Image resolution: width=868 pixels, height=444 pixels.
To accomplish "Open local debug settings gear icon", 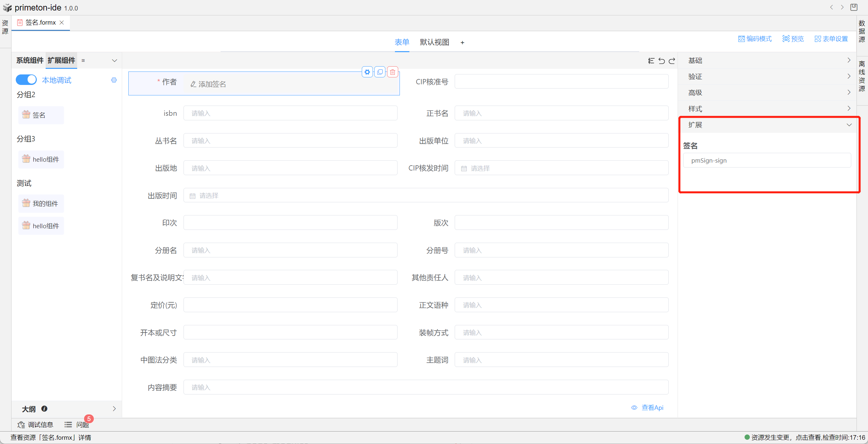I will [x=114, y=80].
